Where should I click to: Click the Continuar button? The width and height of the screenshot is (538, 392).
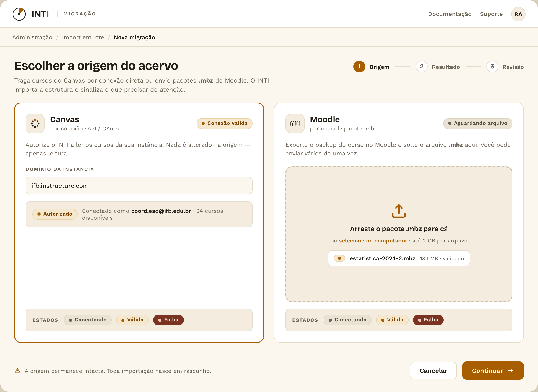coord(493,371)
